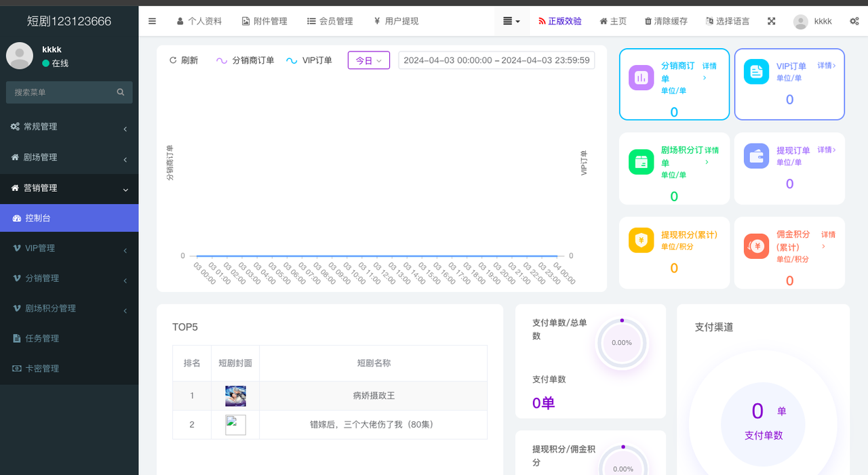The image size is (868, 475).
Task: Open the settings gears icon at top right
Action: (854, 21)
